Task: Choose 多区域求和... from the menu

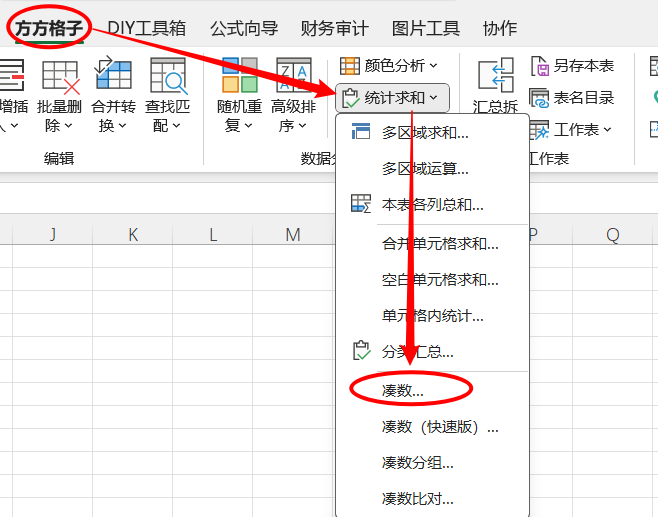Action: [x=432, y=133]
